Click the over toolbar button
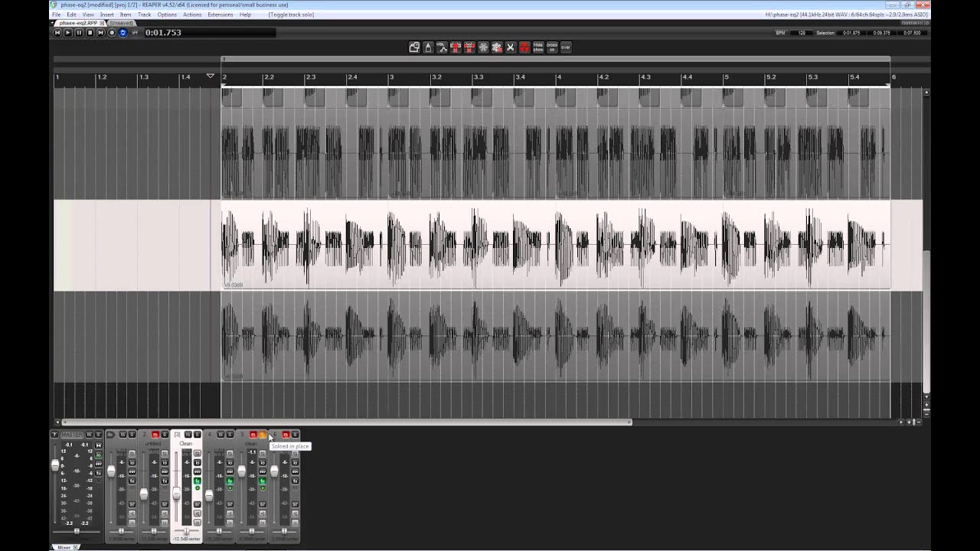The height and width of the screenshot is (551, 980). click(x=566, y=47)
